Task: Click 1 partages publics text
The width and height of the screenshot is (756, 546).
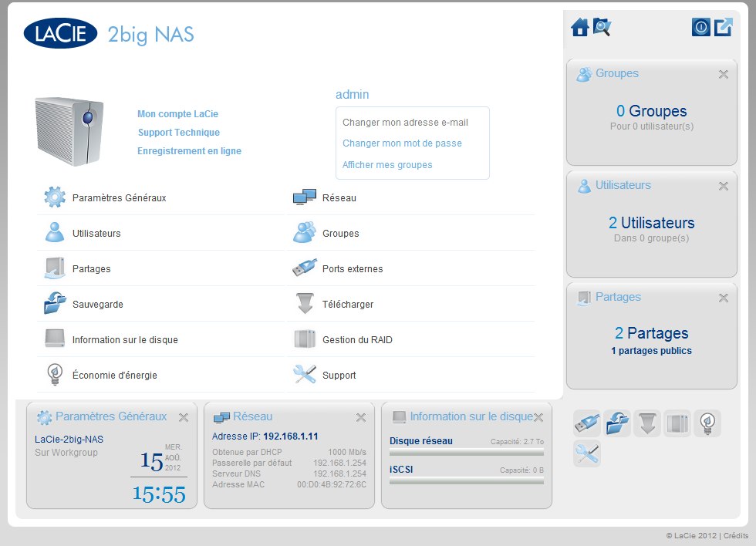Action: (651, 351)
